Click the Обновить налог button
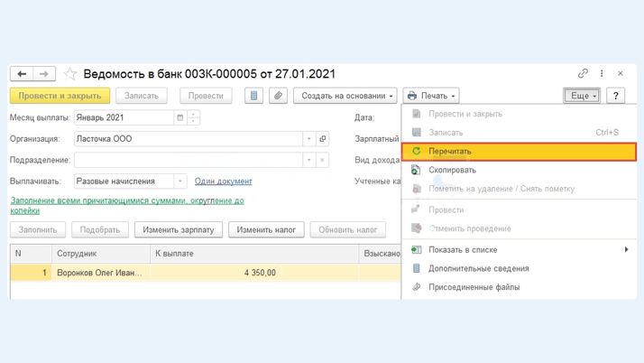 348,229
